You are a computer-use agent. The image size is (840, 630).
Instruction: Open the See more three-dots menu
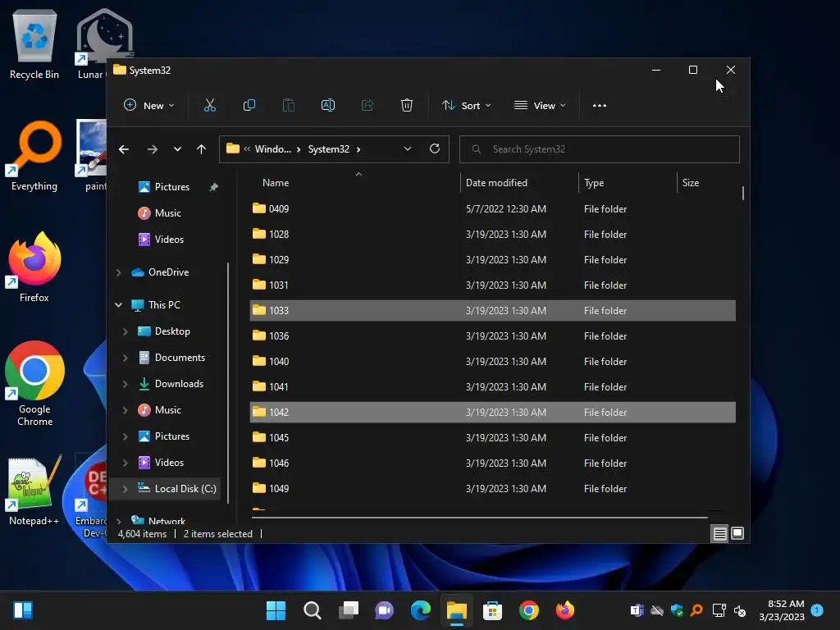[x=600, y=106]
